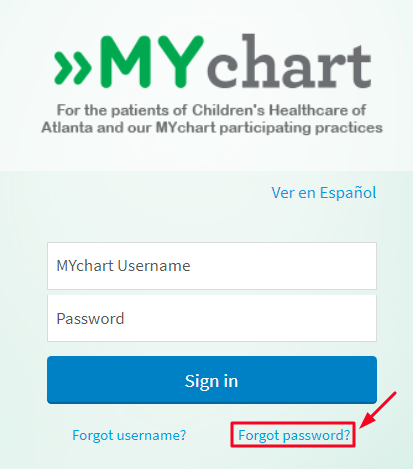Open the Forgot username? link
The image size is (413, 469).
[x=129, y=435]
